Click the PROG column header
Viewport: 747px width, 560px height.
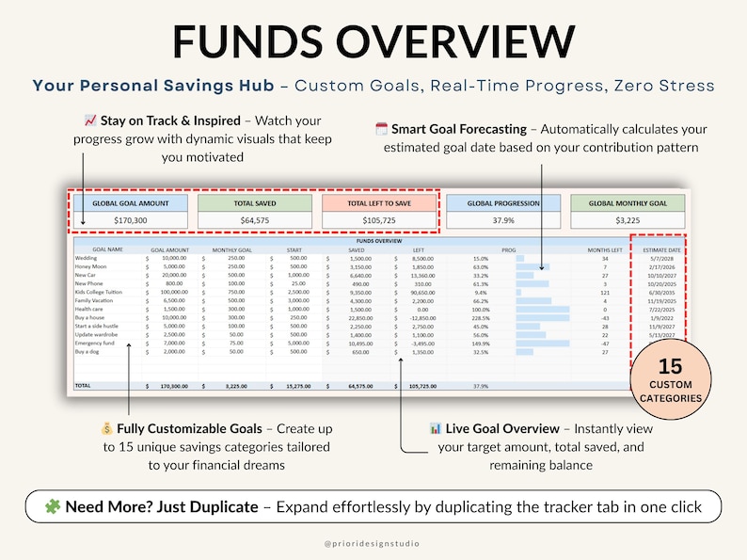coord(509,249)
